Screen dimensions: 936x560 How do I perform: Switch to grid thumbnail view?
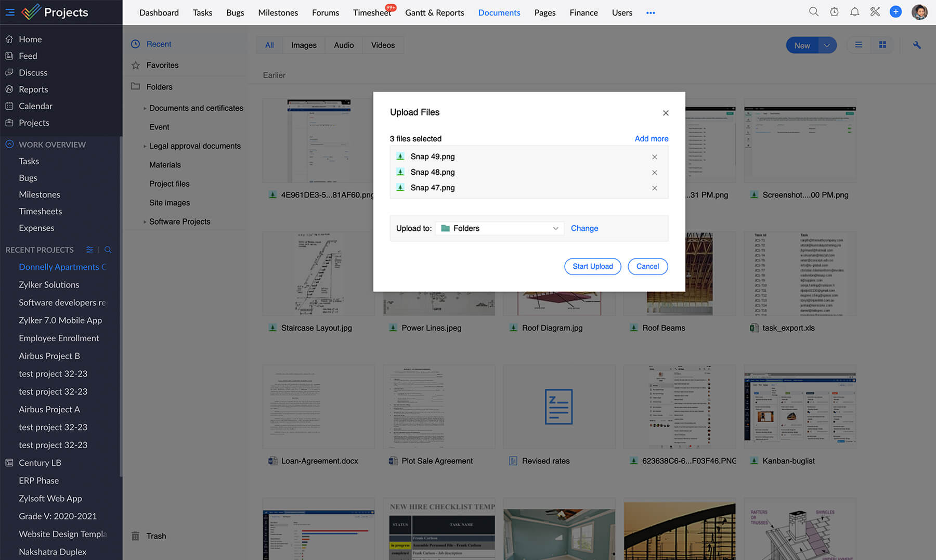pos(882,45)
